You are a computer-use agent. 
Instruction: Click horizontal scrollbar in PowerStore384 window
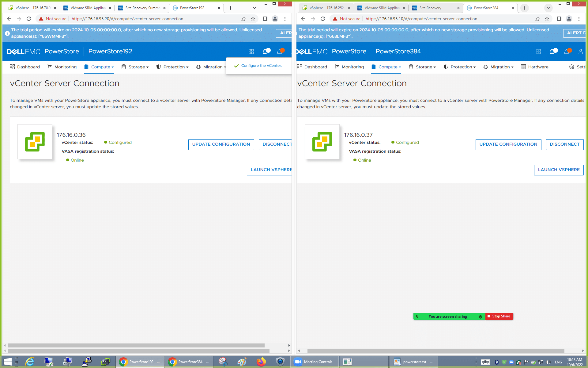click(x=436, y=351)
